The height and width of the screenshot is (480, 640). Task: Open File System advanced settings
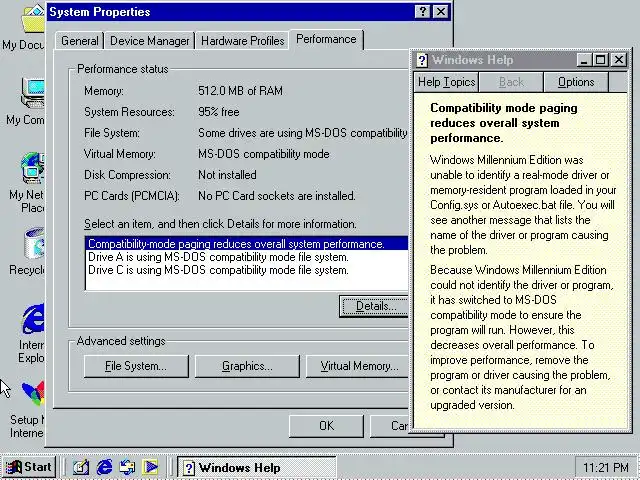coord(136,366)
